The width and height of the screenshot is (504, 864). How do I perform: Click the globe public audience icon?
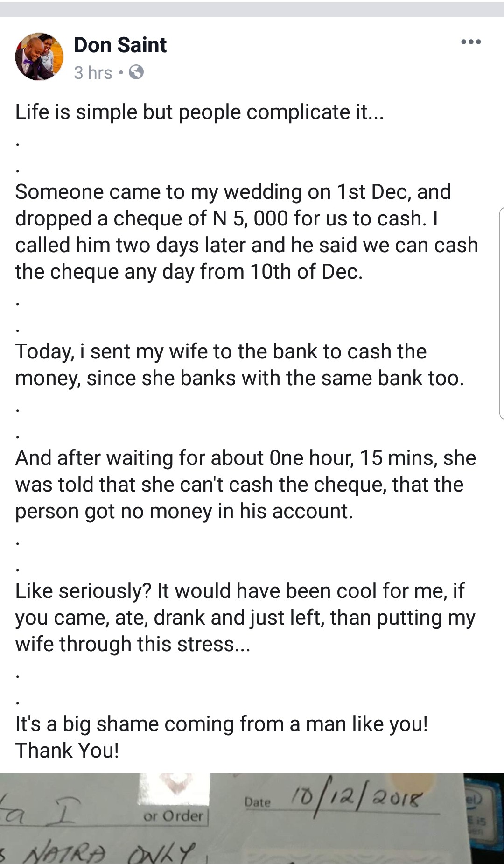136,72
